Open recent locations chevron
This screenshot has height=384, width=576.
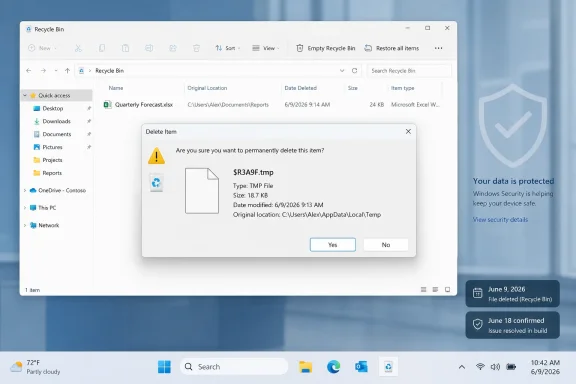click(56, 71)
